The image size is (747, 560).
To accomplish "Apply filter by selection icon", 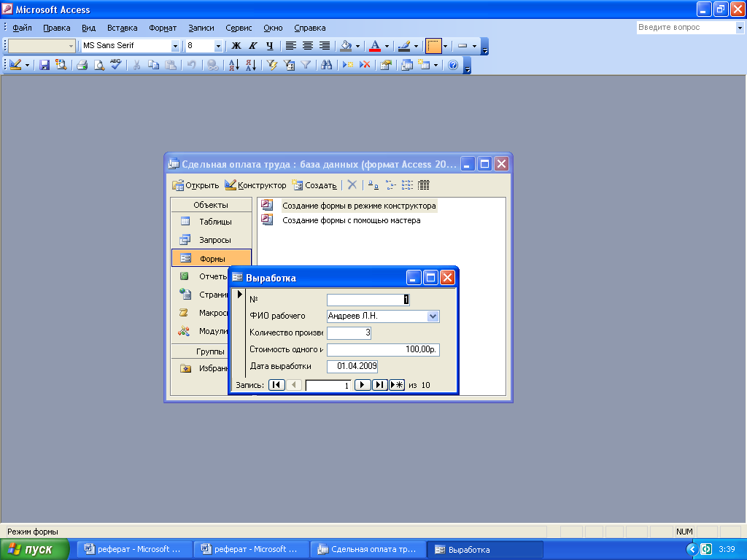I will 272,65.
